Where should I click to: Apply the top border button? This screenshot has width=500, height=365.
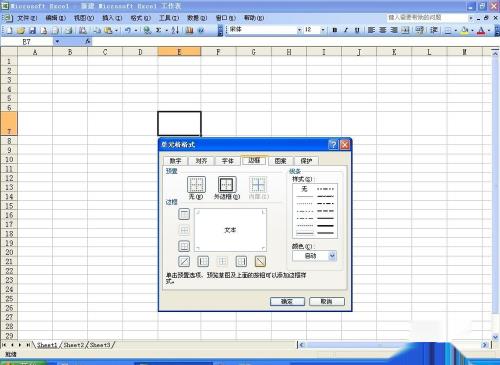pyautogui.click(x=184, y=214)
